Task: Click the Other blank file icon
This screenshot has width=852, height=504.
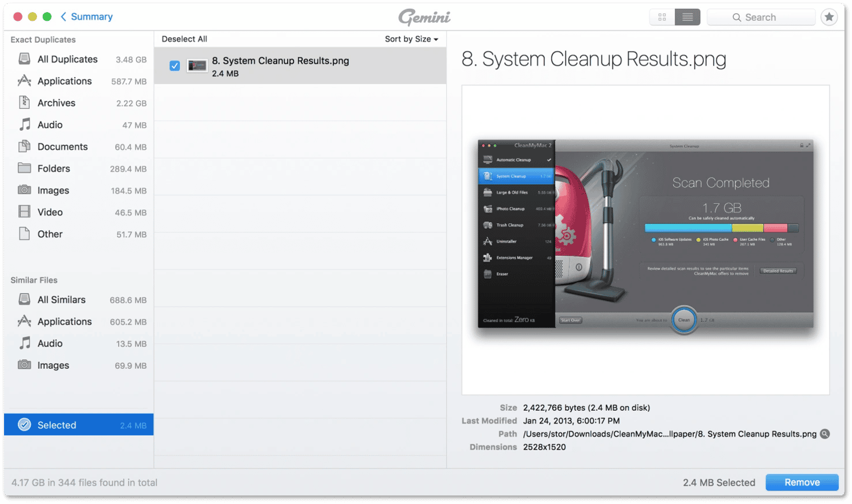Action: 24,234
